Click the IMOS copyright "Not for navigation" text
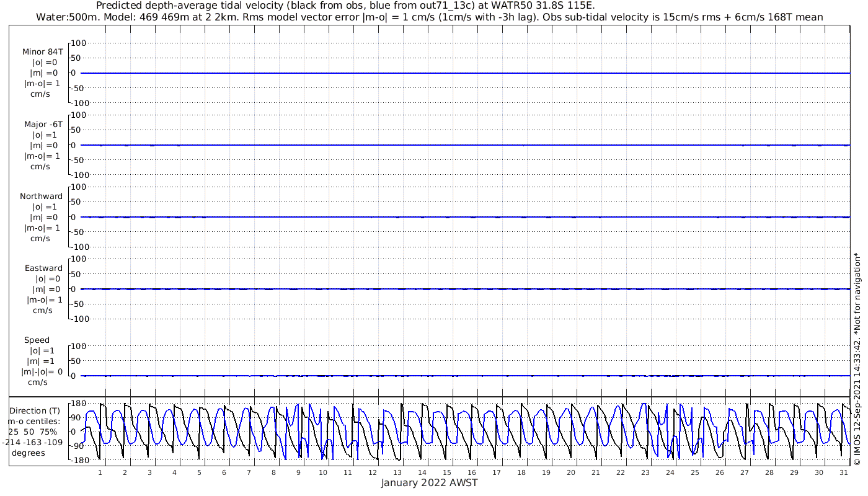Viewport: 868px width, 496px height. 857,358
